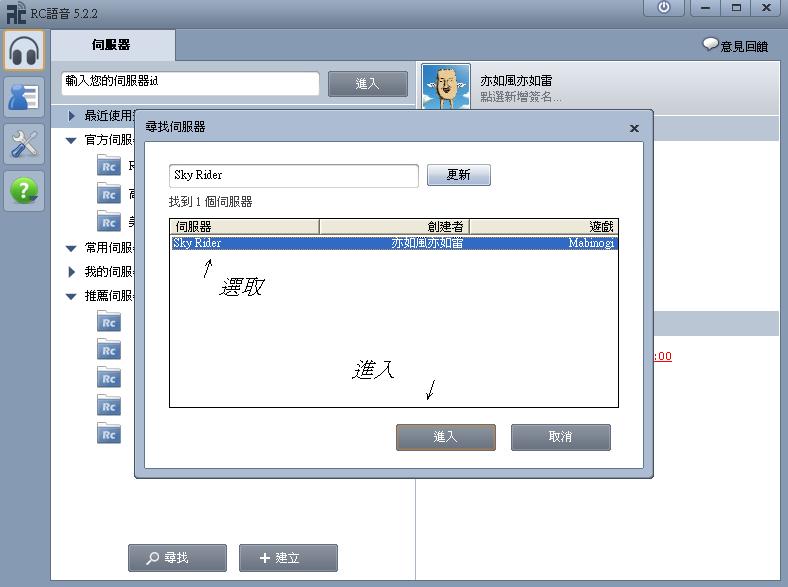Click 進入 button next to server id field
The image size is (788, 587).
pyautogui.click(x=367, y=84)
